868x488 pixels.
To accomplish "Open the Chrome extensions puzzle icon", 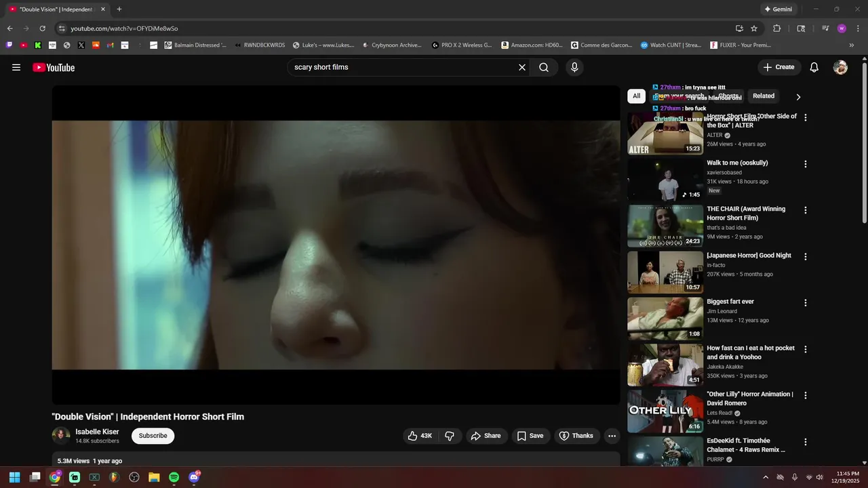I will coord(777,28).
